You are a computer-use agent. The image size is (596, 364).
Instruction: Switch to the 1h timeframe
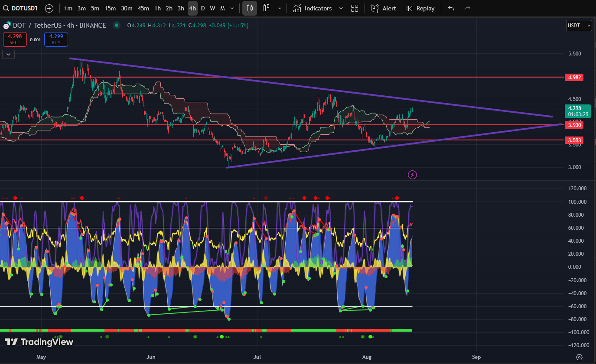pos(157,8)
